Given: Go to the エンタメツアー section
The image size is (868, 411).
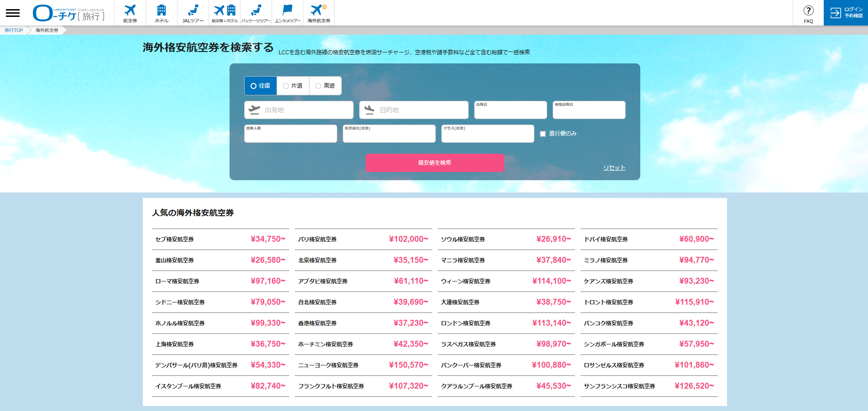Looking at the screenshot, I should point(288,13).
